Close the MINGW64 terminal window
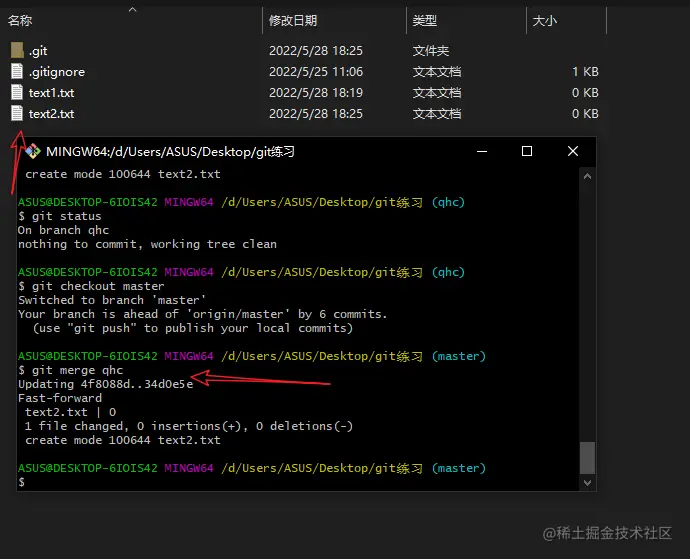Image resolution: width=690 pixels, height=559 pixels. click(x=573, y=151)
